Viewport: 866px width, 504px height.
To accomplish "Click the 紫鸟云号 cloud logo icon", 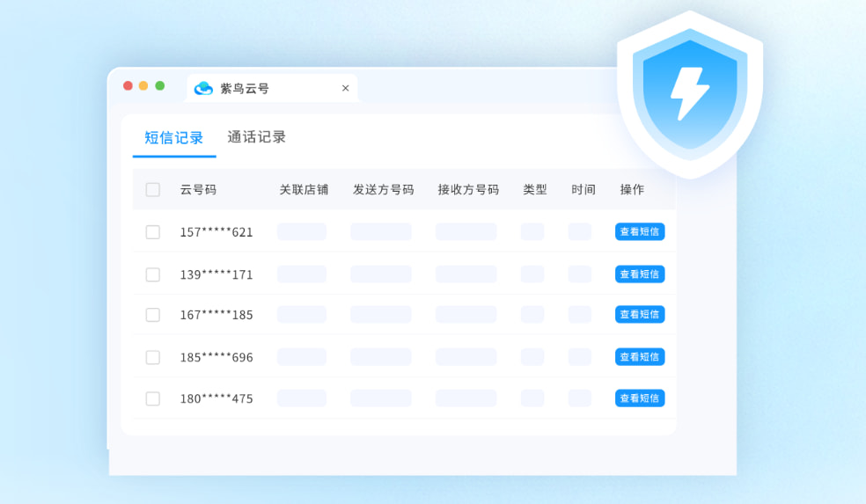I will 203,88.
